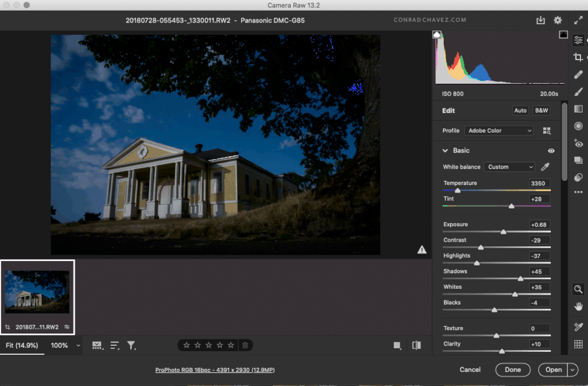This screenshot has height=386, width=588.
Task: Select the Crop and Rotate tool
Action: tap(578, 57)
